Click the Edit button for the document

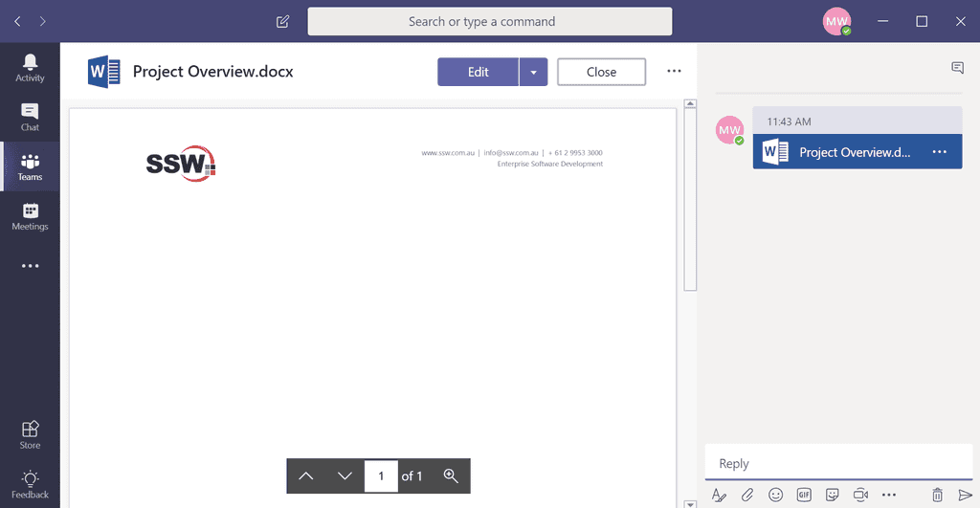coord(478,72)
